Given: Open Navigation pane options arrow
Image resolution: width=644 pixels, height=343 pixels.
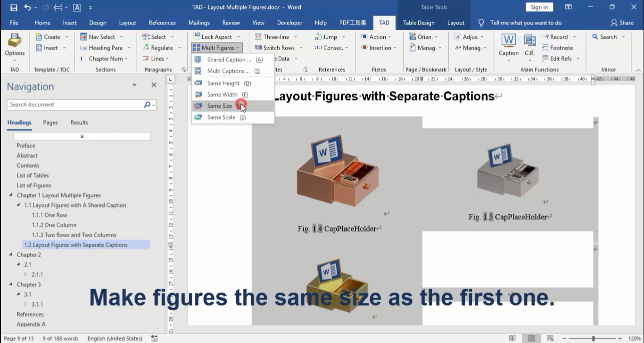Looking at the screenshot, I should (134, 85).
